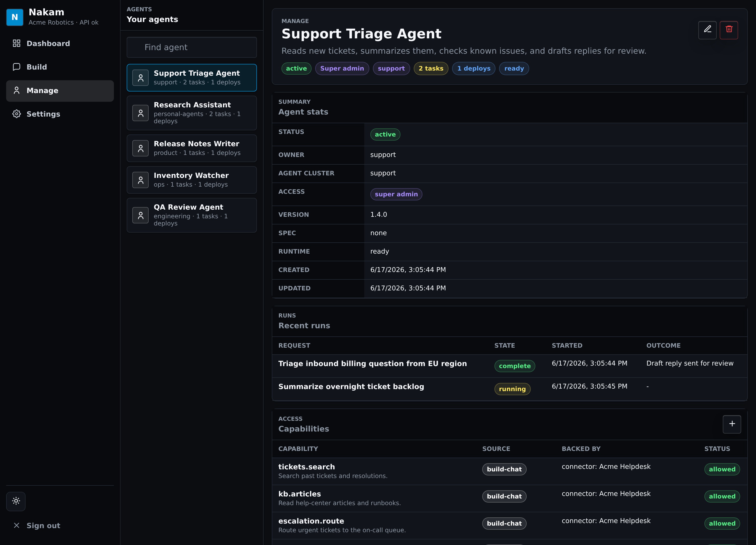Click the running state badge
Viewport: 756px width, 545px height.
click(x=512, y=389)
